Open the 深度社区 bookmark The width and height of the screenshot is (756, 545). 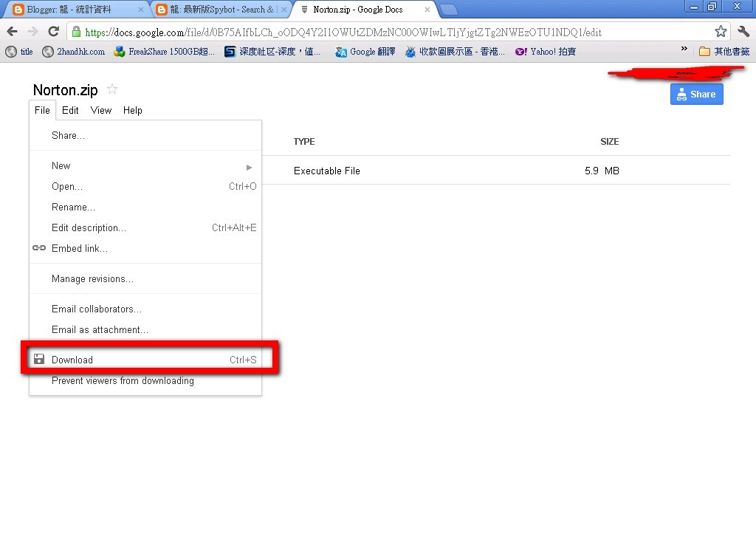[x=272, y=52]
